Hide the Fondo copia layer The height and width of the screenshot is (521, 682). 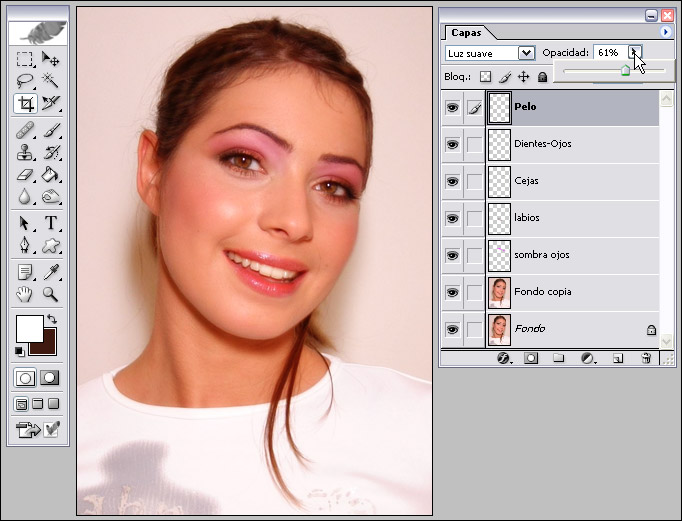pos(451,292)
